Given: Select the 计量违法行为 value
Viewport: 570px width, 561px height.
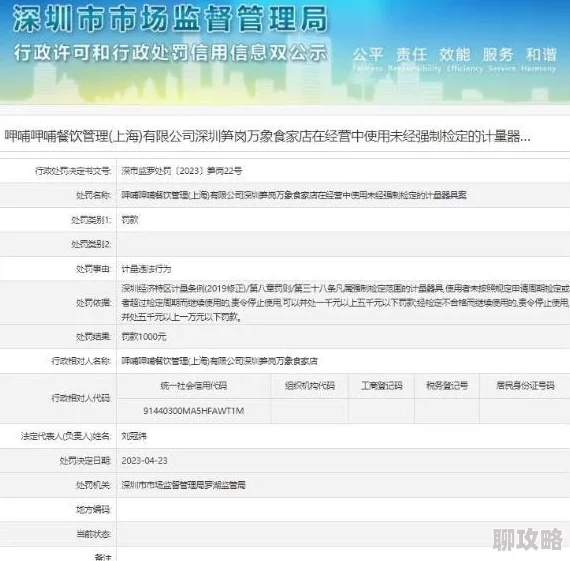Looking at the screenshot, I should (146, 269).
